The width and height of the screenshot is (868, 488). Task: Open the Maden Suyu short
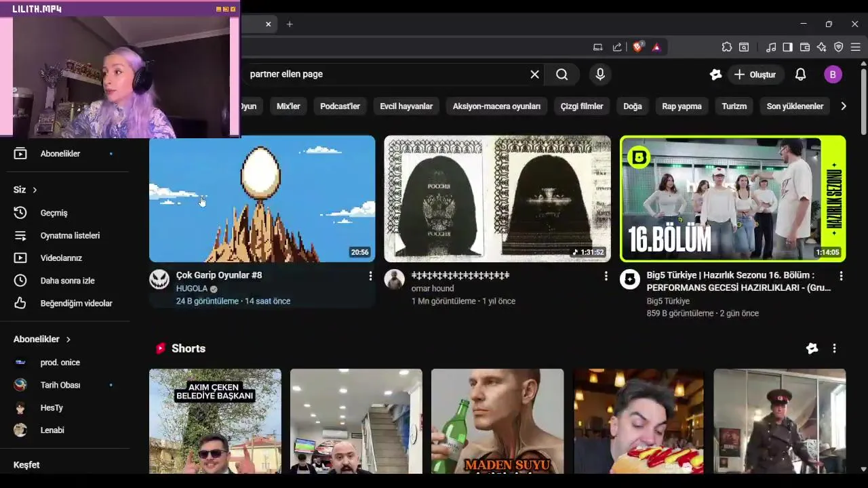(x=497, y=421)
